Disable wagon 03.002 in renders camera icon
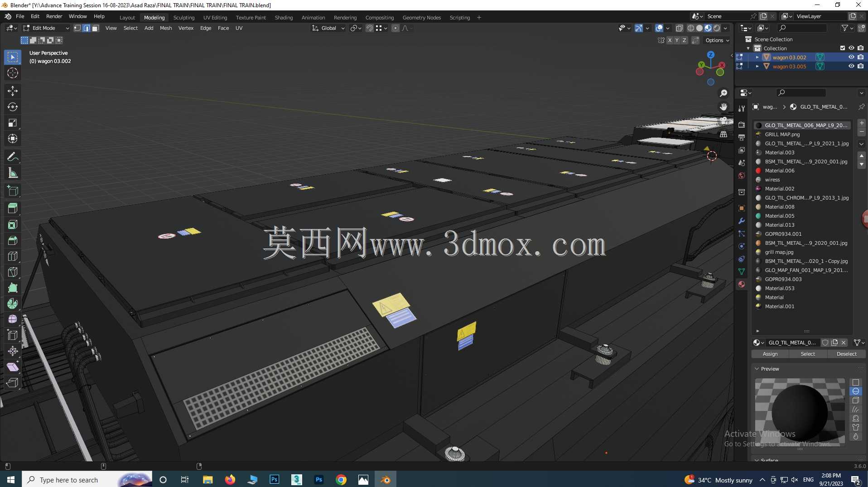The height and width of the screenshot is (487, 868). (860, 57)
